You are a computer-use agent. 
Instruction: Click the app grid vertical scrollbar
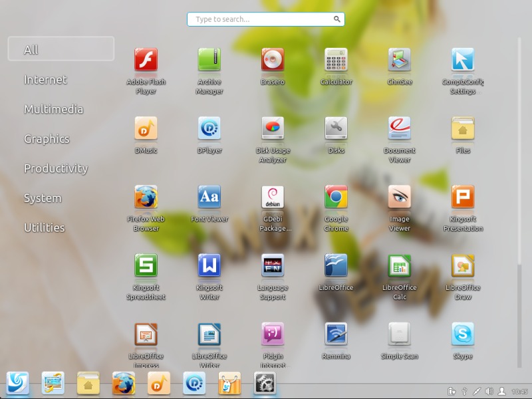click(519, 203)
